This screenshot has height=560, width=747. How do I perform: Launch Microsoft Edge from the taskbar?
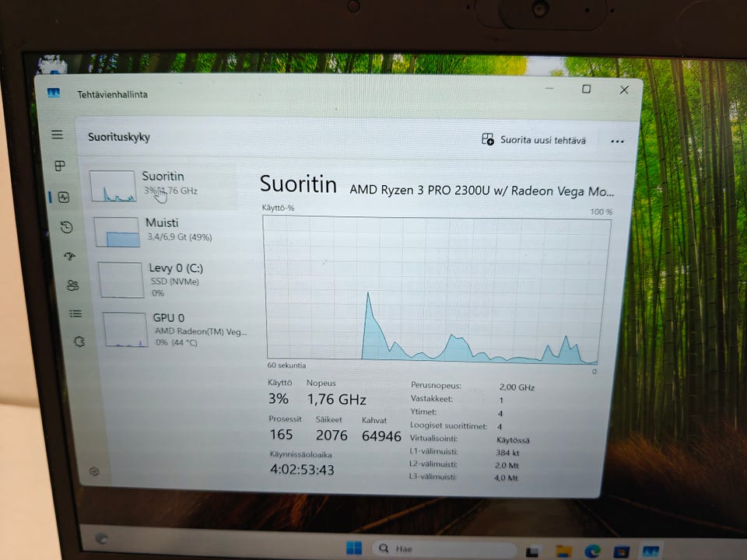pos(593,551)
